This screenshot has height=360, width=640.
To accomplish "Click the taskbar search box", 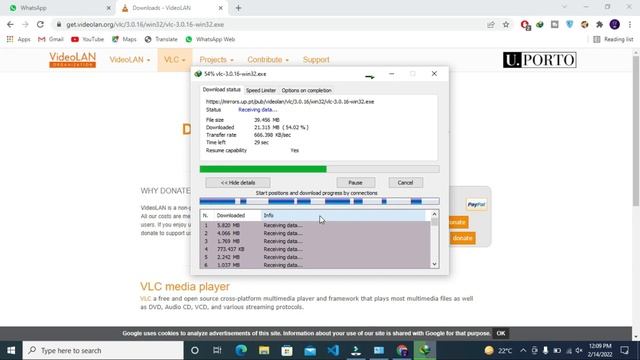I will (103, 350).
